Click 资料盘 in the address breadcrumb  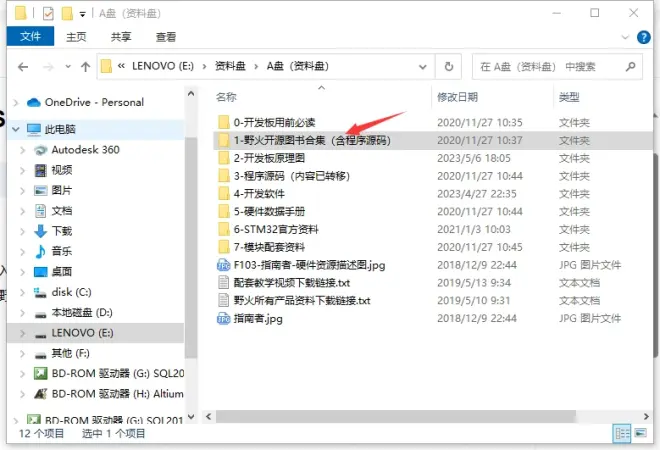[x=230, y=66]
